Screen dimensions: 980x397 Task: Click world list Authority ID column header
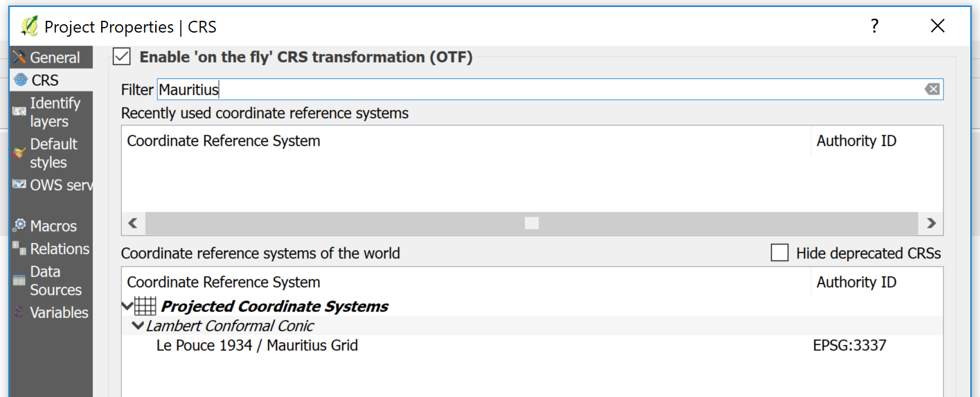coord(877,282)
